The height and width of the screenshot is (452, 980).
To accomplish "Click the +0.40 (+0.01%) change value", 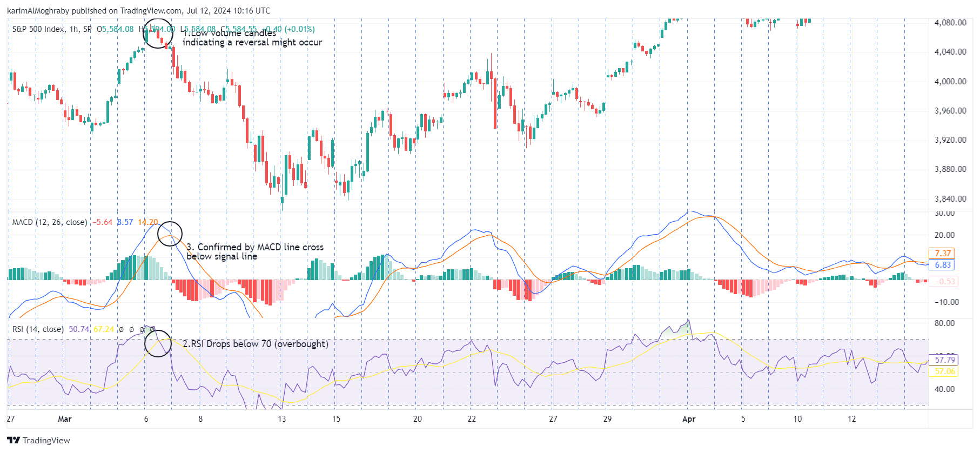I will point(288,29).
